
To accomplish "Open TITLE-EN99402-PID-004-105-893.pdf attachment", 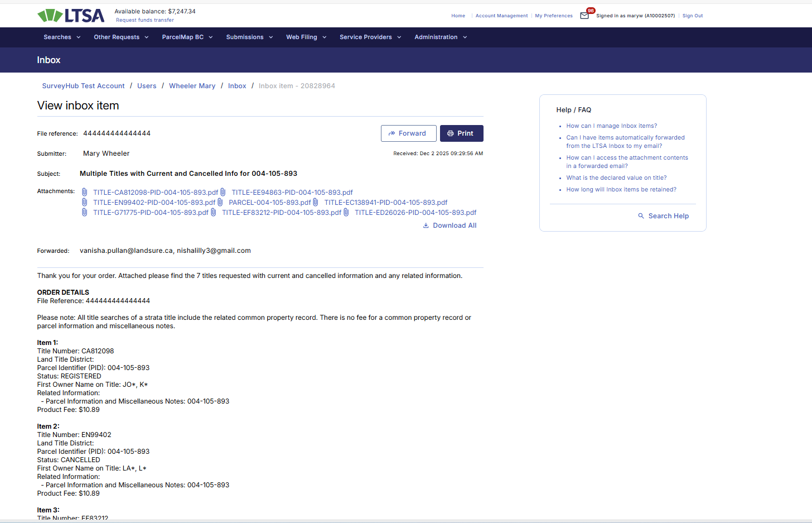I will point(154,203).
